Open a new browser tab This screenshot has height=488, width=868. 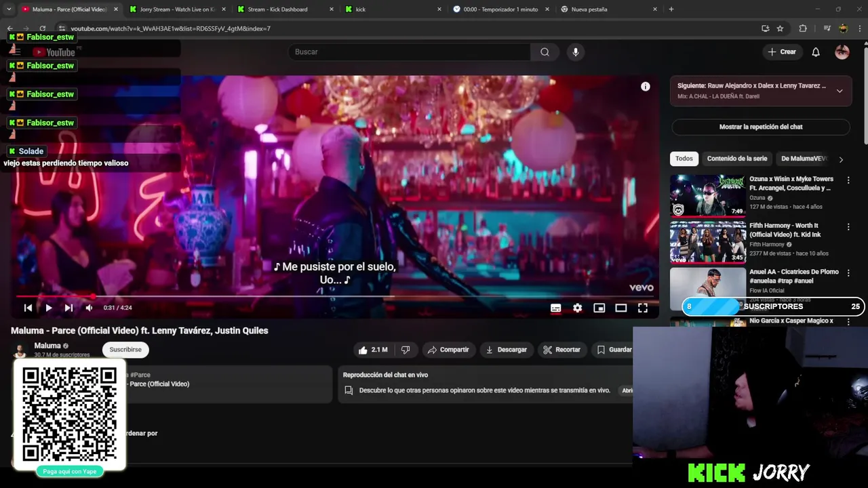click(x=671, y=9)
